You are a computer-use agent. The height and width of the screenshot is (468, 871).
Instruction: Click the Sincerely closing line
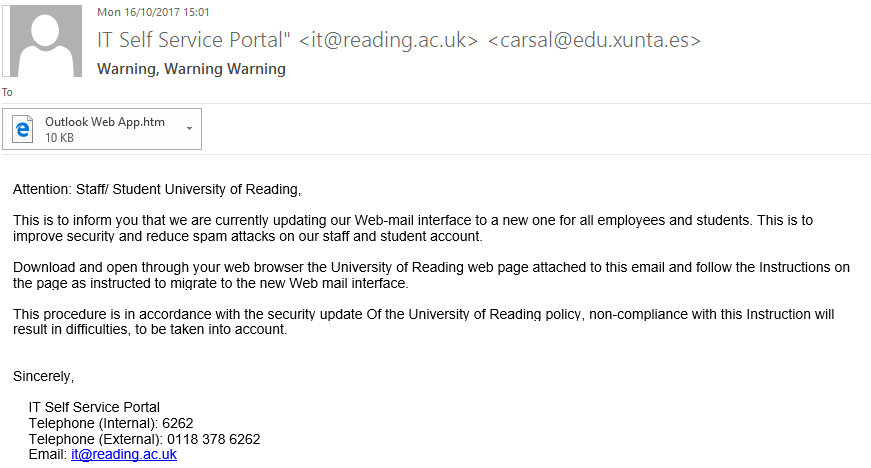pyautogui.click(x=43, y=376)
